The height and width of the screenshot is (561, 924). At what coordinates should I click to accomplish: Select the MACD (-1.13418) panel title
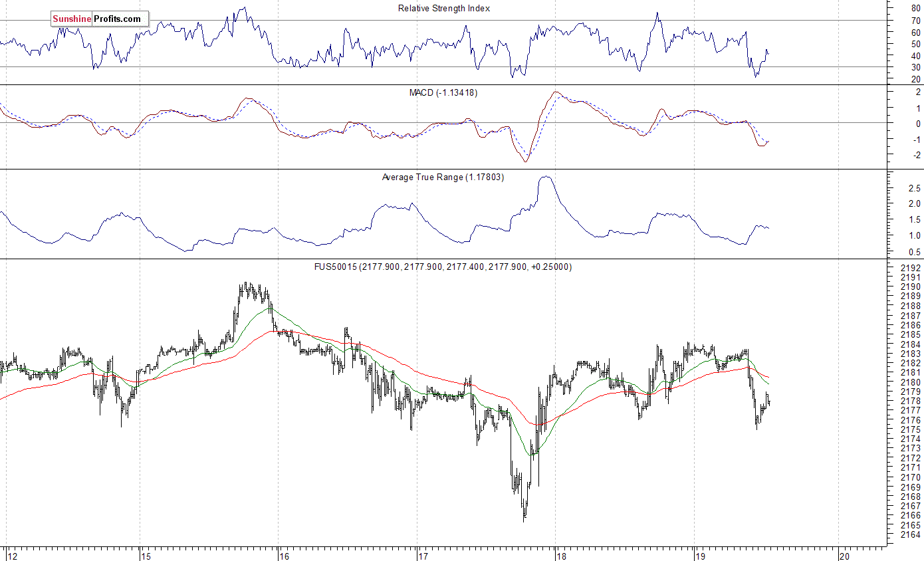(x=443, y=92)
